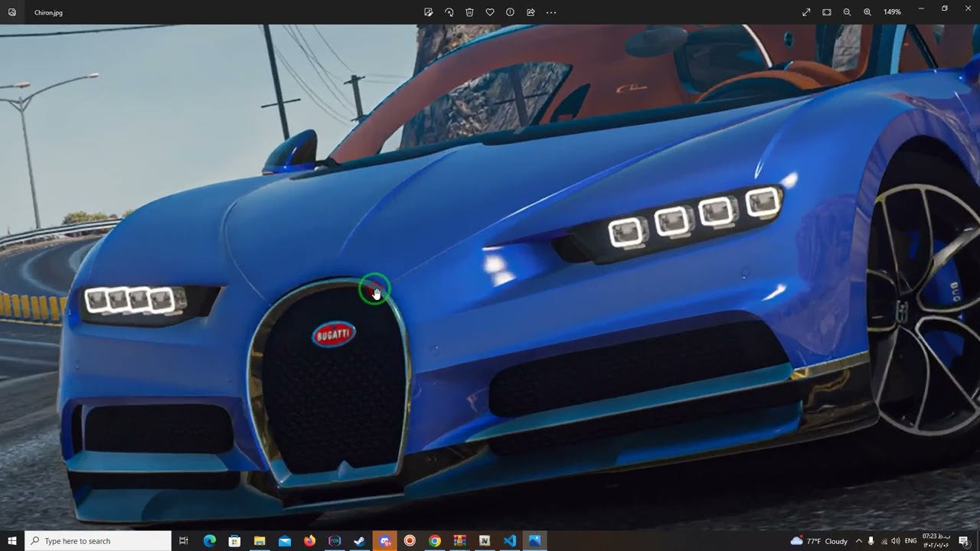
Task: Open the Wi-Fi network flyout
Action: [x=884, y=541]
